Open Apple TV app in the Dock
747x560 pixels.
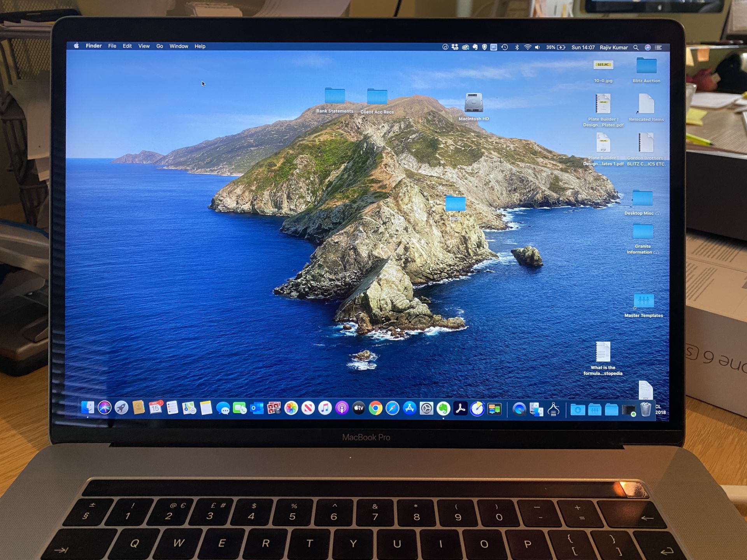pos(359,408)
